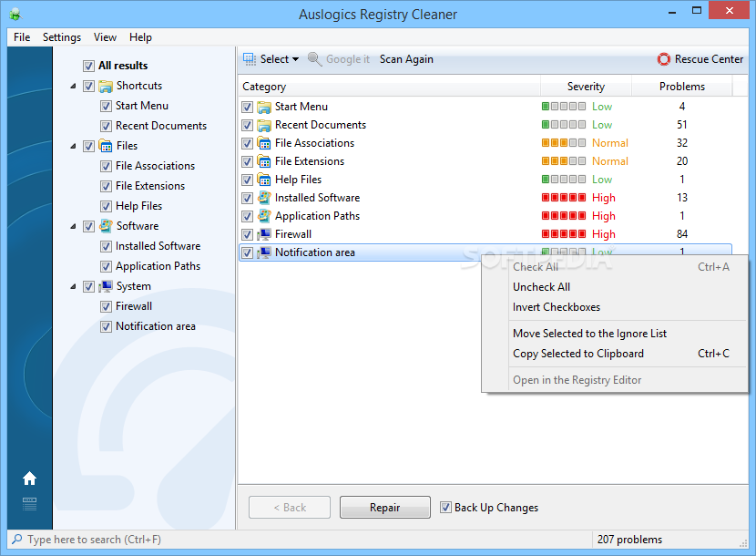This screenshot has width=756, height=556.
Task: Click the Select grid icon in toolbar
Action: tap(250, 59)
